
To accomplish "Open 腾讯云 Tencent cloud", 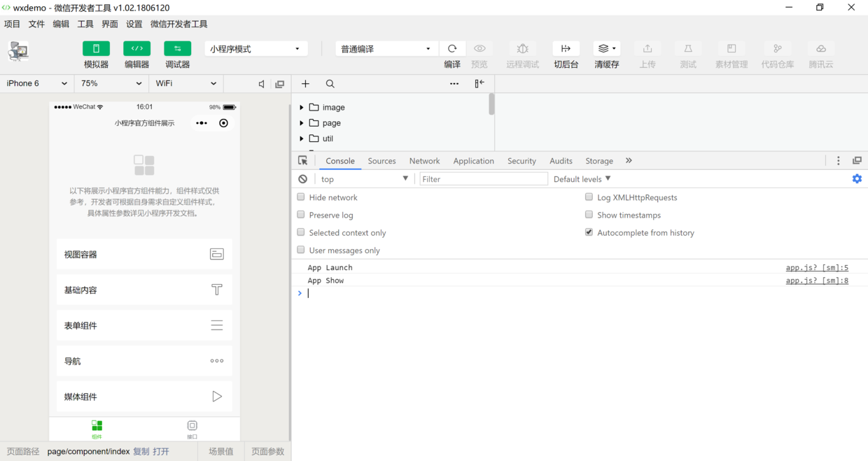I will (x=821, y=48).
